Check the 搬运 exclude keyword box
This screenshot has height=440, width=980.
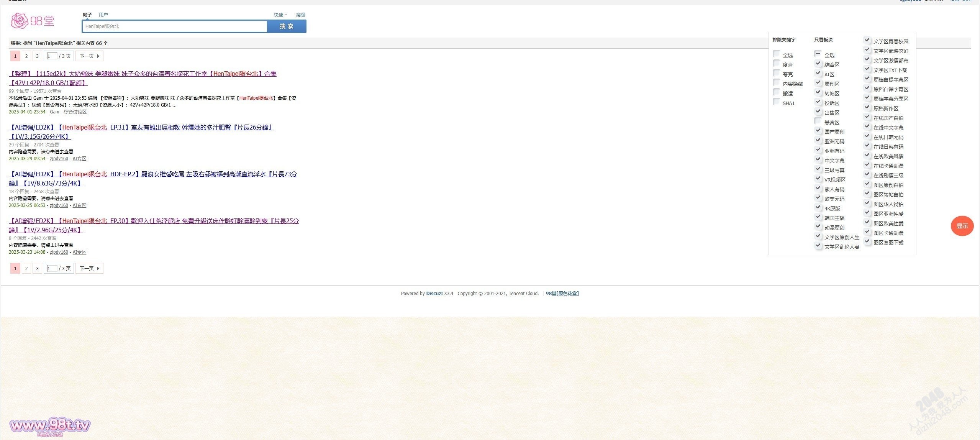[777, 92]
